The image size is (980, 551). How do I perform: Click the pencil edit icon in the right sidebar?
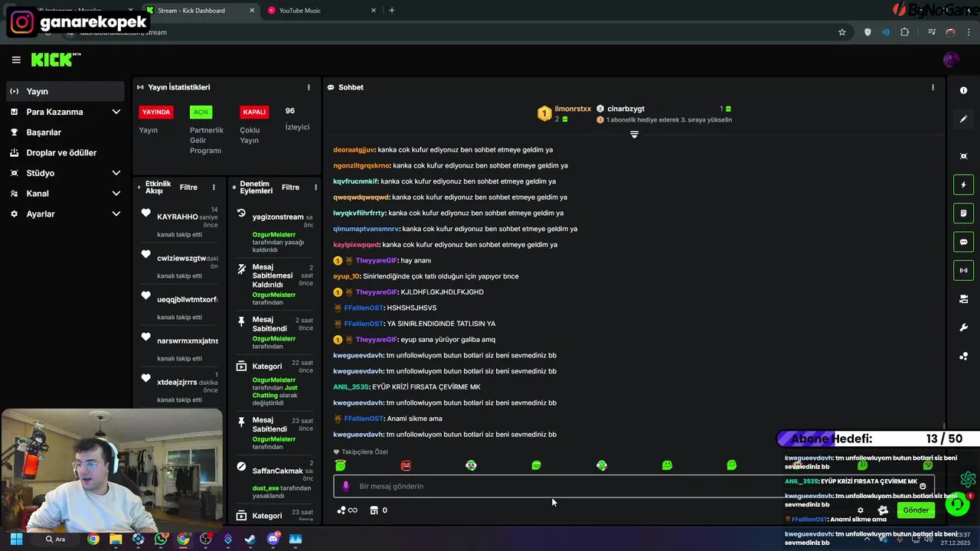[963, 119]
